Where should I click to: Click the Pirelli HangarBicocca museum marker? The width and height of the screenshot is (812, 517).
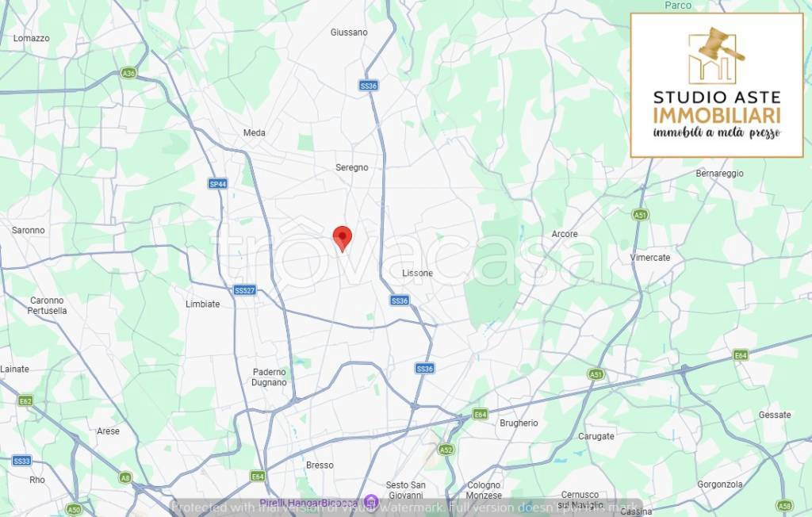370,502
